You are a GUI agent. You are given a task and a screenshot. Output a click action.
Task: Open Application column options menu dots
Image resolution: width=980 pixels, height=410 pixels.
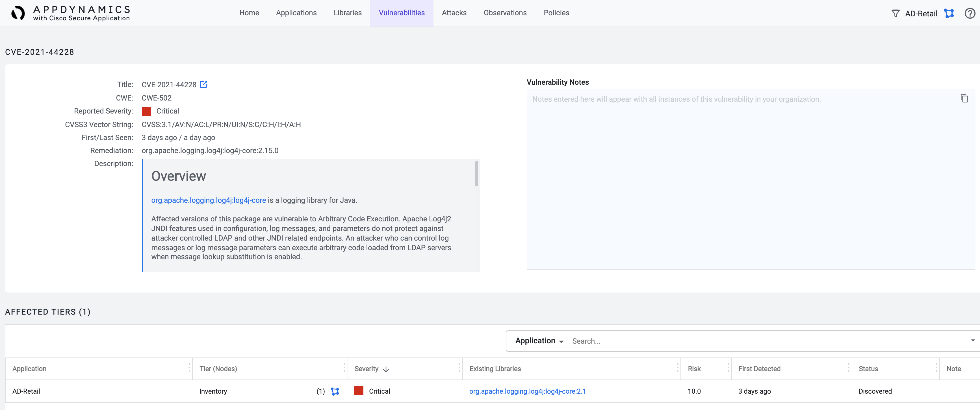coord(189,367)
